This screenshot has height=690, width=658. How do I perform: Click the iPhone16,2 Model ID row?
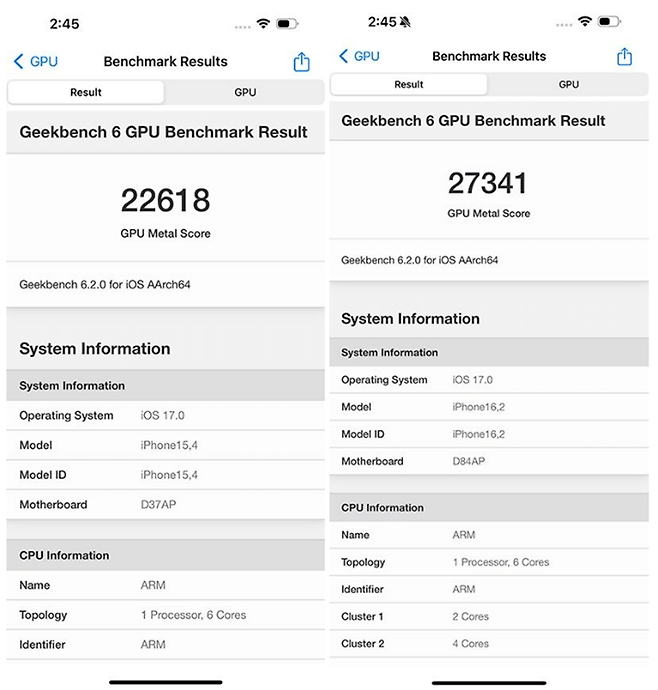click(x=488, y=434)
